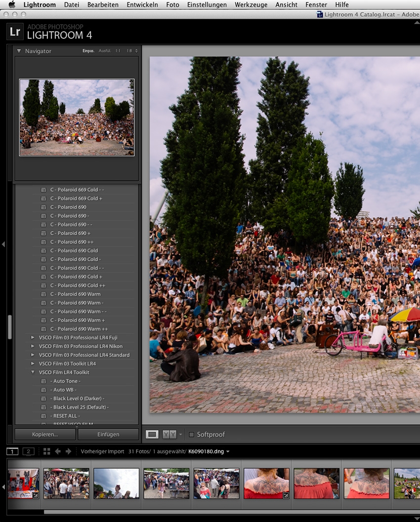Screen dimensions: 420x522
Task: Set Navigator zoom to 1:1
Action: pyautogui.click(x=118, y=51)
